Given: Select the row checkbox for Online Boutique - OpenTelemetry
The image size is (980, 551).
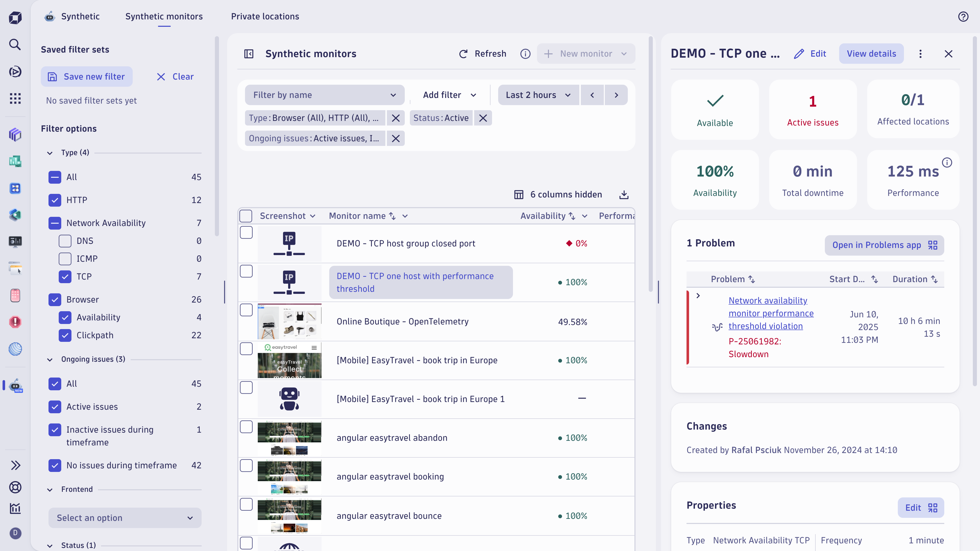Looking at the screenshot, I should (246, 310).
